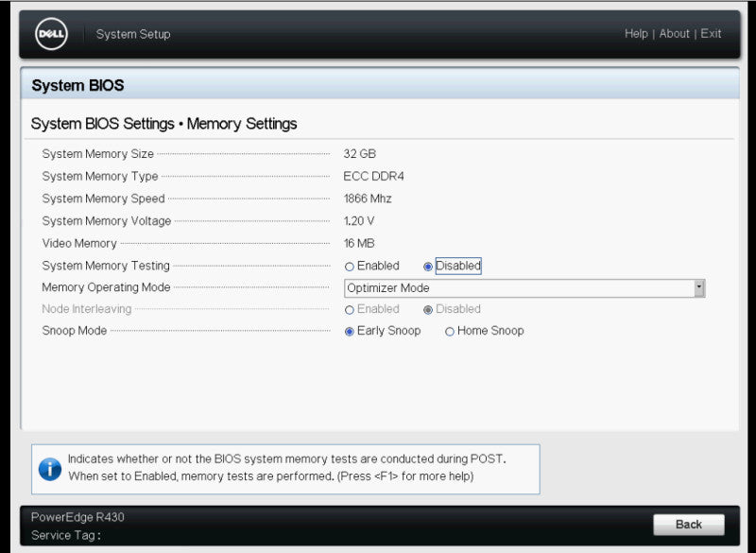Click the System Setup title text
The image size is (756, 553).
click(133, 34)
